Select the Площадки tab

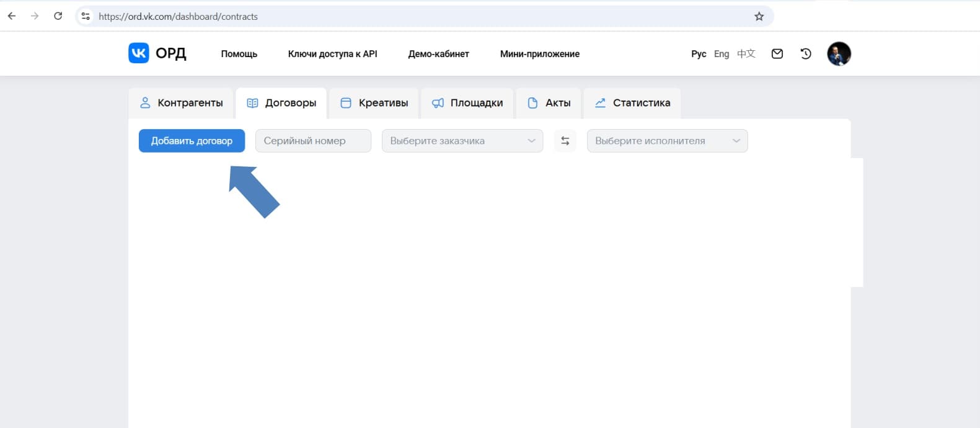pos(467,103)
